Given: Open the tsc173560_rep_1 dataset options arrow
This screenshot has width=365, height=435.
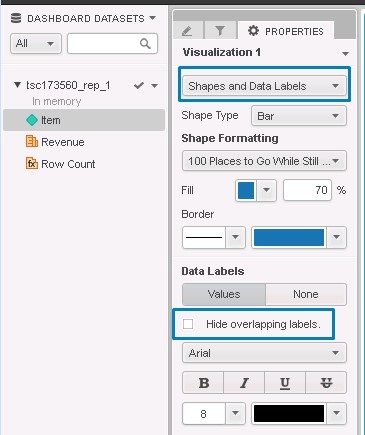Looking at the screenshot, I should coord(154,86).
